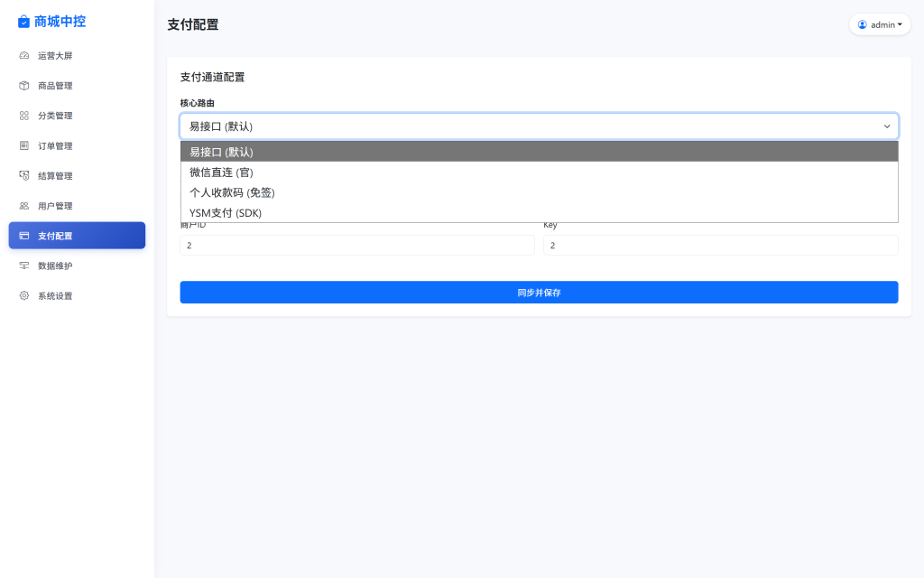924x578 pixels.
Task: Click the 数据维护 maintenance icon
Action: coord(23,265)
